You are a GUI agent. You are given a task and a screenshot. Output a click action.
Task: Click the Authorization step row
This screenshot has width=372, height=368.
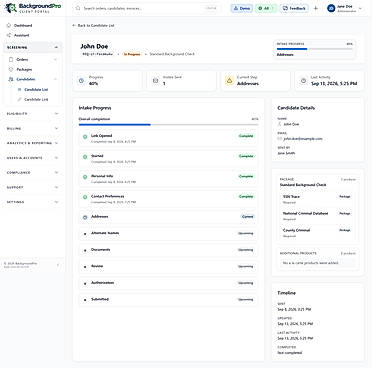tap(168, 283)
